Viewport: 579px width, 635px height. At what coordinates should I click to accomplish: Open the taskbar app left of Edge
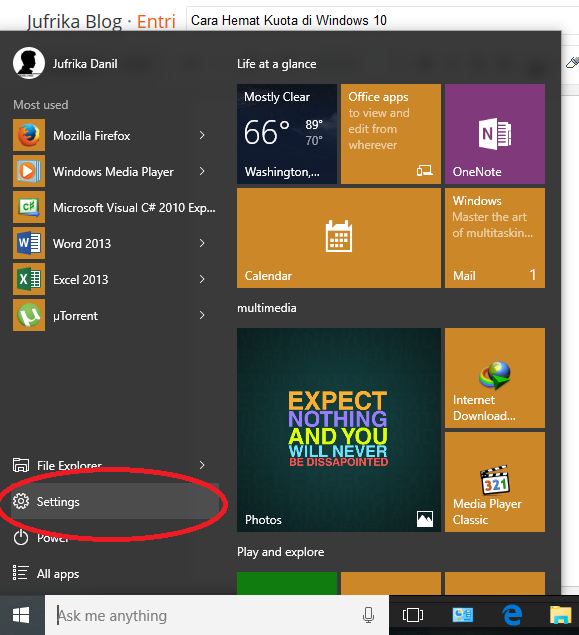(x=462, y=615)
